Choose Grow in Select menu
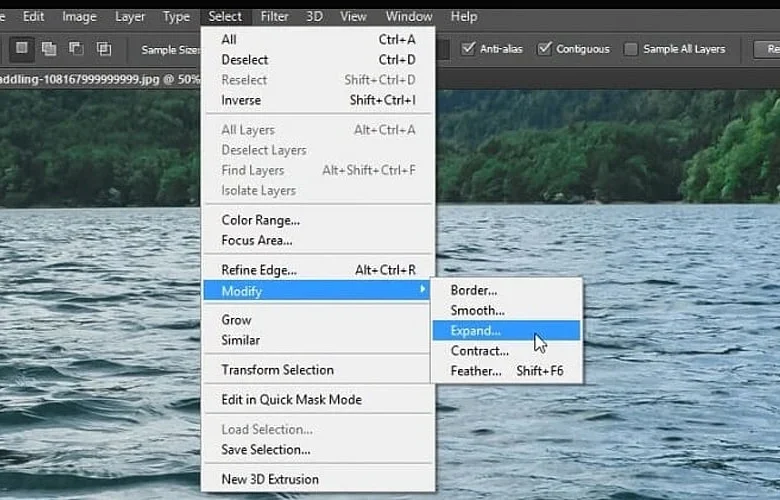Screen dimensions: 780x500 [318, 320]
